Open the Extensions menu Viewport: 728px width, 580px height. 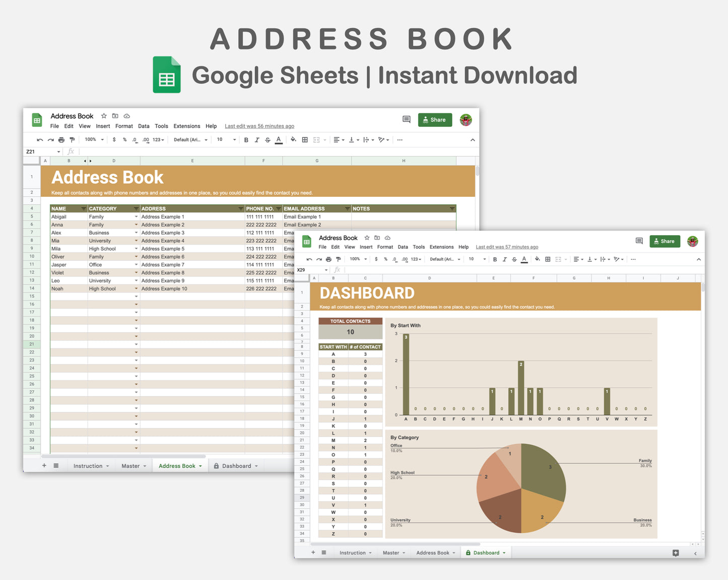click(186, 126)
